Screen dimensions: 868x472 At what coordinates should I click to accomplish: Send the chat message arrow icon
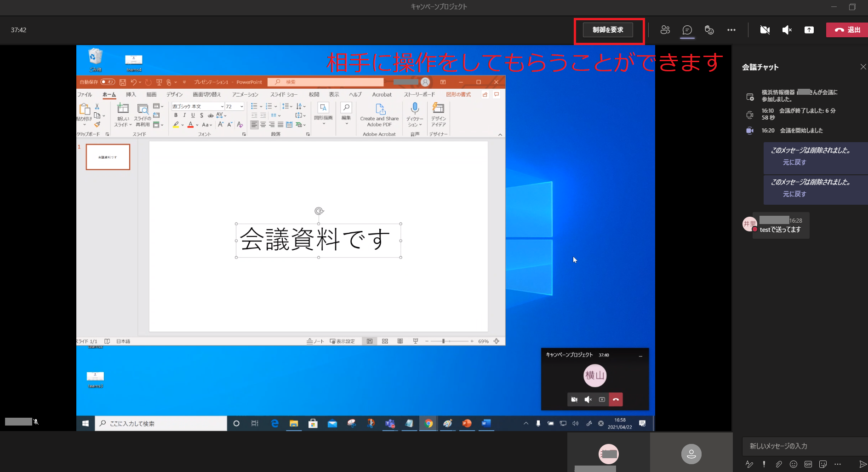click(862, 464)
